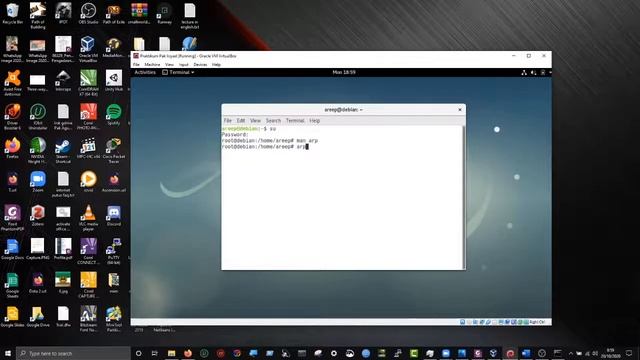This screenshot has width=640, height=360.
Task: Open the GNOME system menu arrow
Action: tap(550, 72)
